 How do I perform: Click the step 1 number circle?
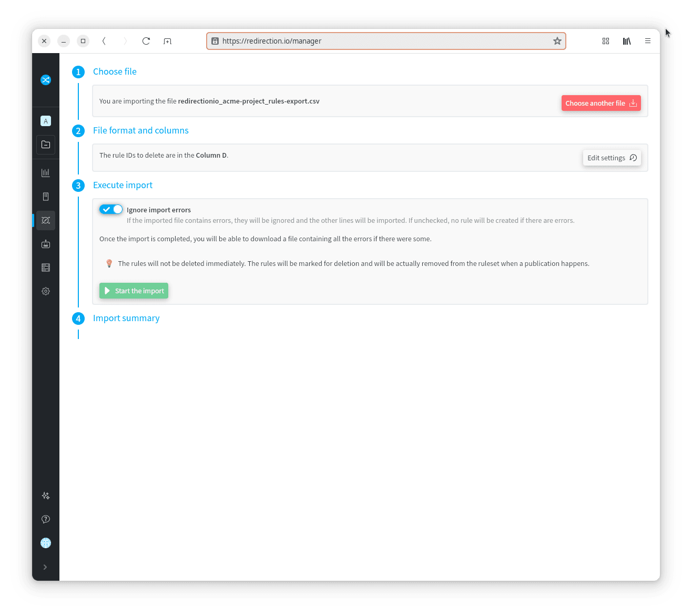click(78, 72)
